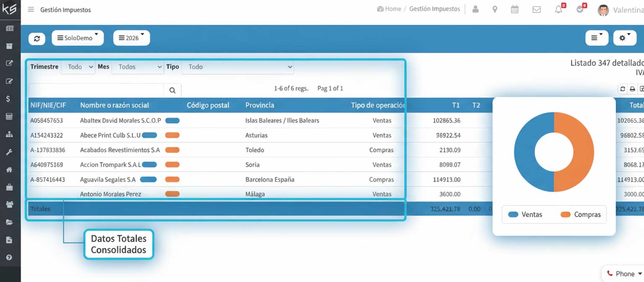644x282 pixels.
Task: Toggle Ventas series in chart legend
Action: 525,214
